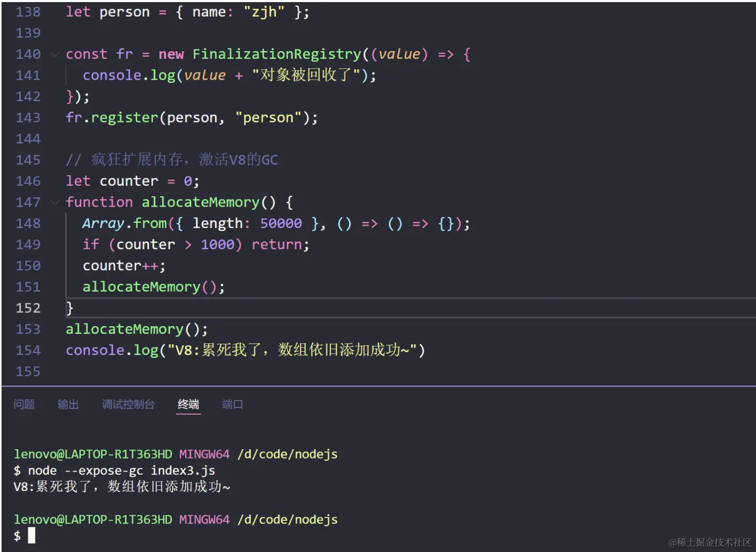Click line number 138 in gutter
Screen dimensions: 756x552
pos(28,12)
